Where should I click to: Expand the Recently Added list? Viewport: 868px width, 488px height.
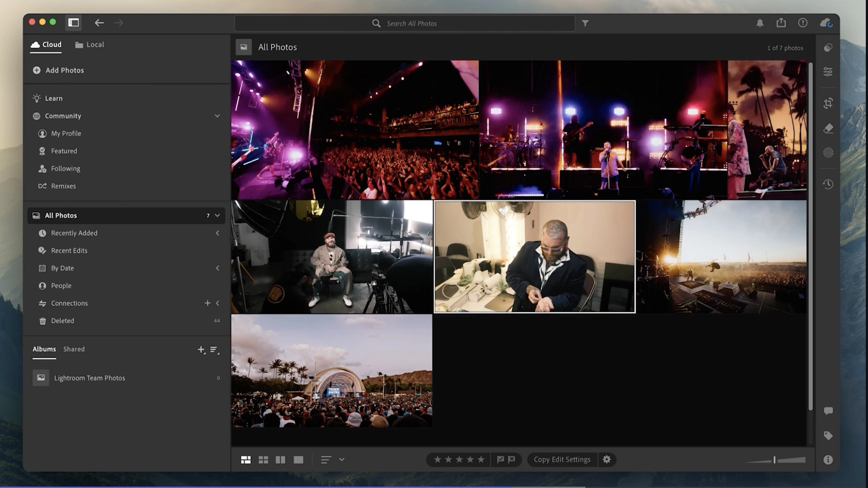217,233
